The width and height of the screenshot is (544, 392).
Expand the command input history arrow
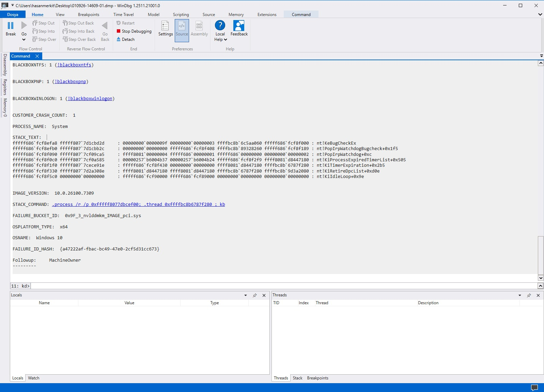[x=541, y=286]
